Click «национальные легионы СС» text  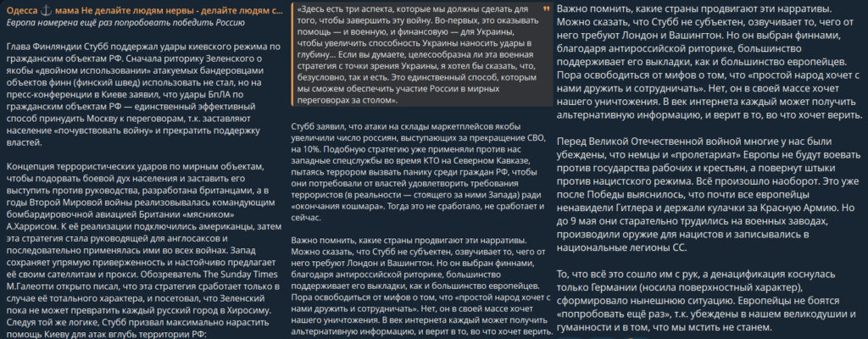[621, 247]
